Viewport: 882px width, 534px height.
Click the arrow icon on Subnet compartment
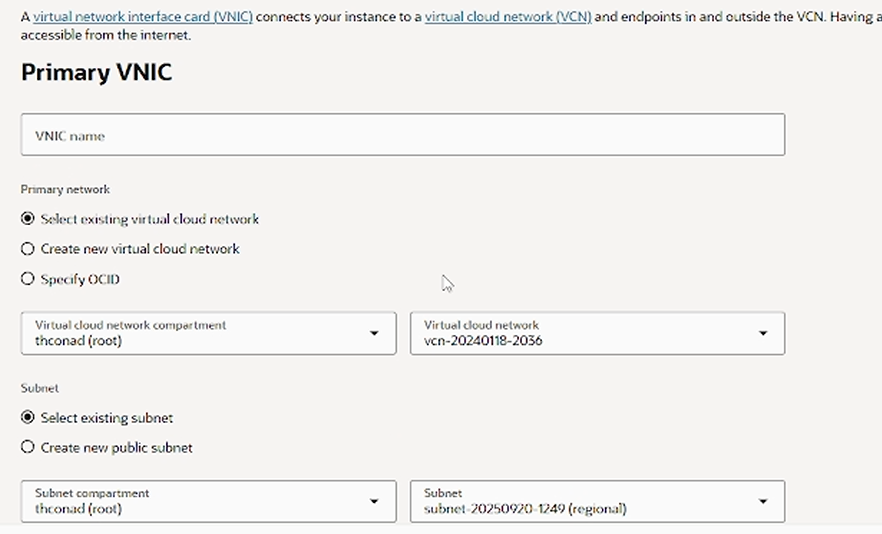(x=374, y=502)
